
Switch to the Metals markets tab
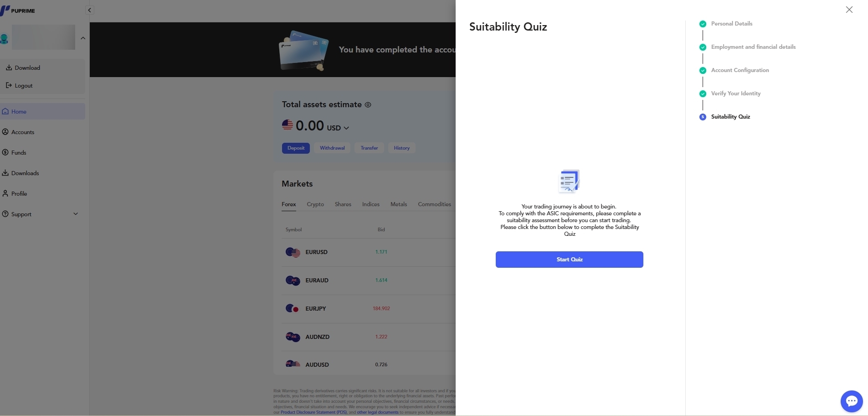(x=399, y=204)
